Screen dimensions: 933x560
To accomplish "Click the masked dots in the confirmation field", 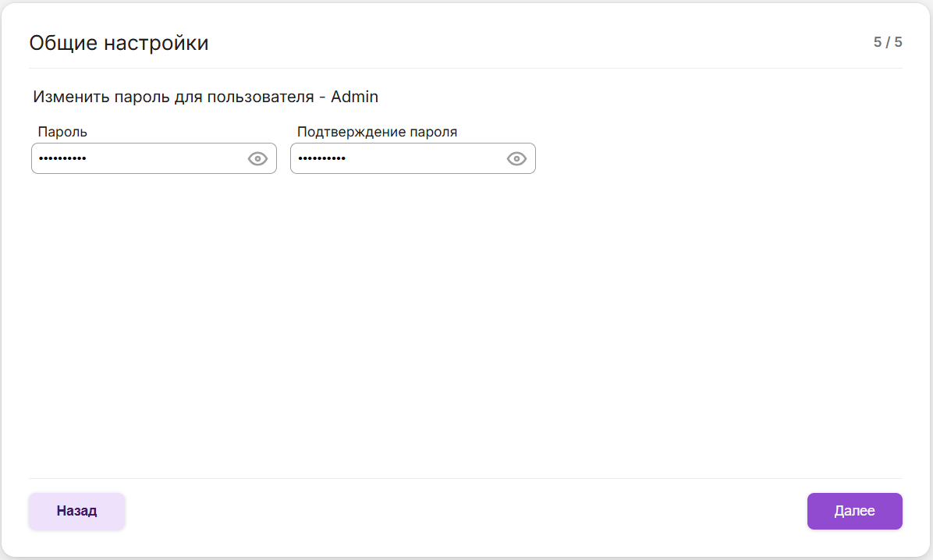I will click(321, 159).
